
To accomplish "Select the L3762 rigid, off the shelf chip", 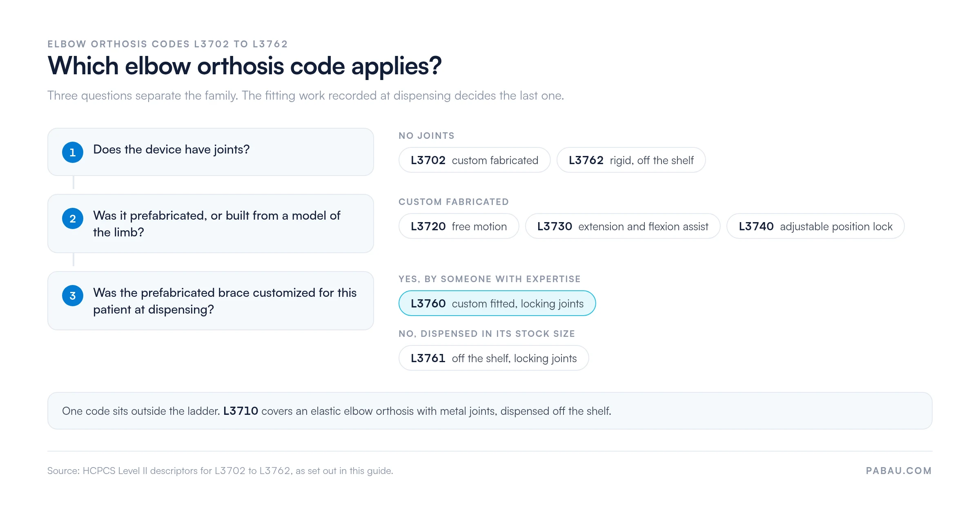I will pos(631,160).
